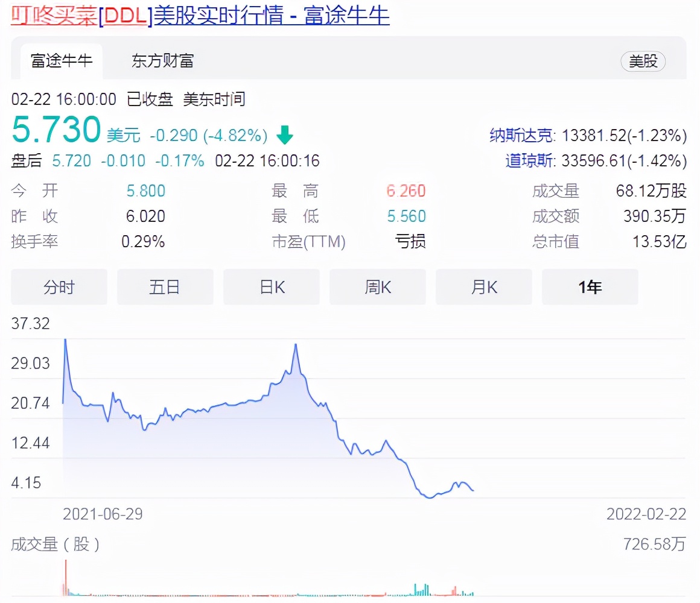The height and width of the screenshot is (603, 700).
Task: Select the 1年 one-year chart range
Action: click(590, 287)
